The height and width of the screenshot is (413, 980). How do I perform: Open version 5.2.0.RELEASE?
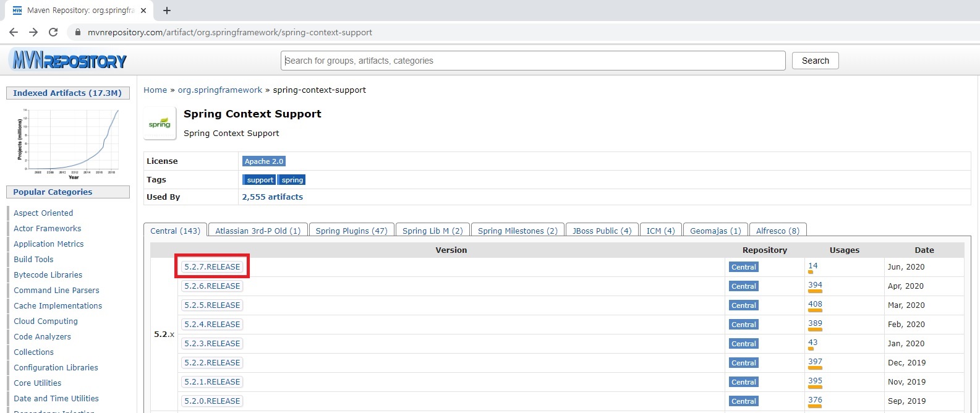pyautogui.click(x=212, y=401)
